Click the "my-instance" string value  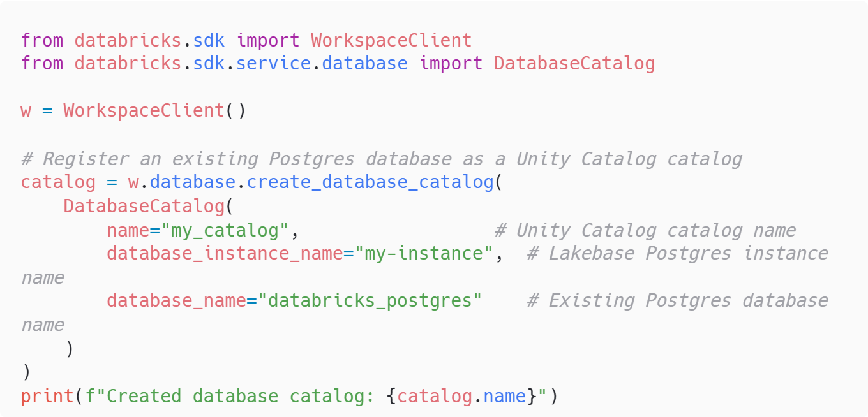coord(424,254)
